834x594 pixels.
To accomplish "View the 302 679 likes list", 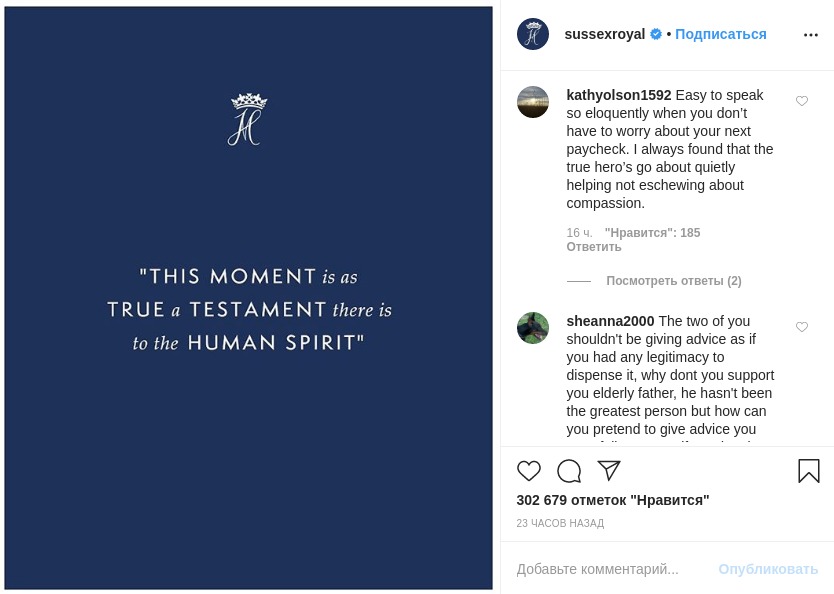I will (612, 500).
